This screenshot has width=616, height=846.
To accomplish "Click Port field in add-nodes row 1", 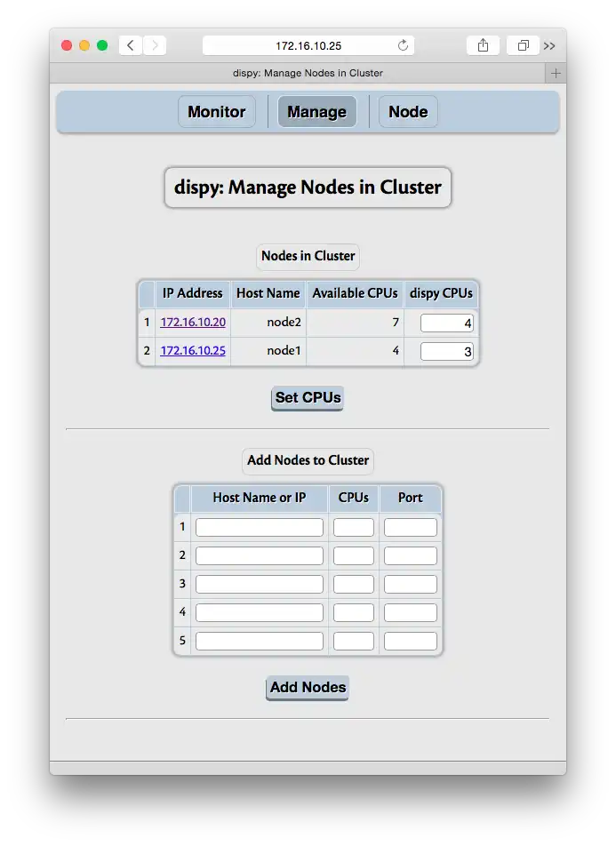I will pyautogui.click(x=411, y=527).
